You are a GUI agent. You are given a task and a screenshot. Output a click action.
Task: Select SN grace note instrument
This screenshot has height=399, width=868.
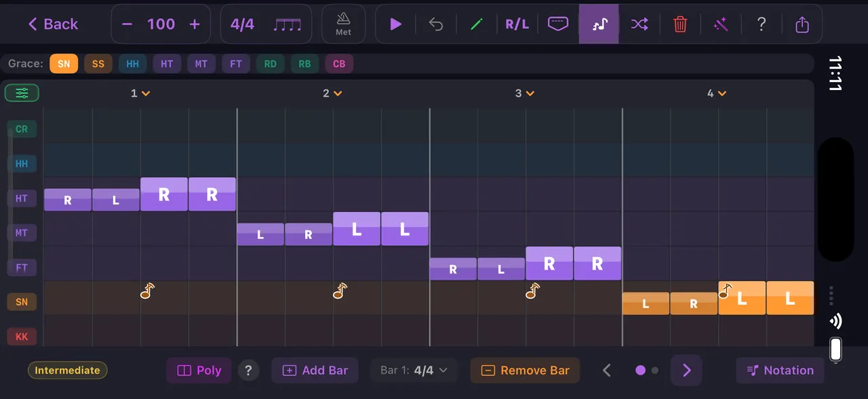click(64, 64)
